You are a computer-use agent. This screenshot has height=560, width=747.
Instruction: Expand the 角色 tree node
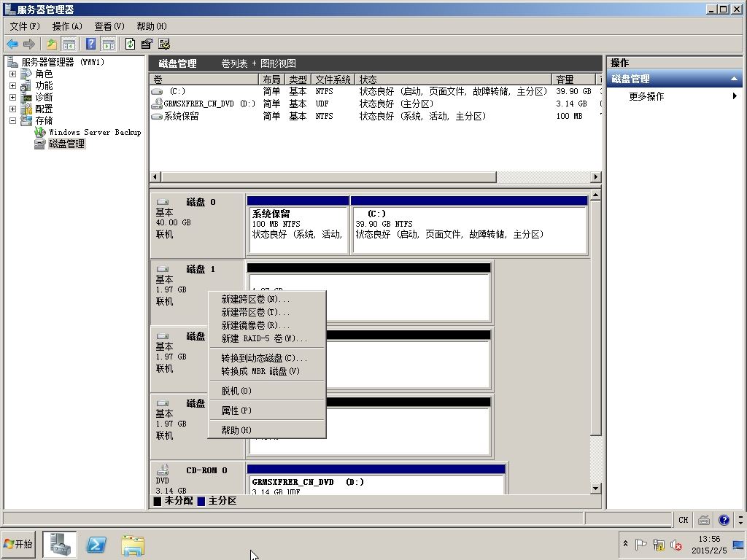(12, 74)
